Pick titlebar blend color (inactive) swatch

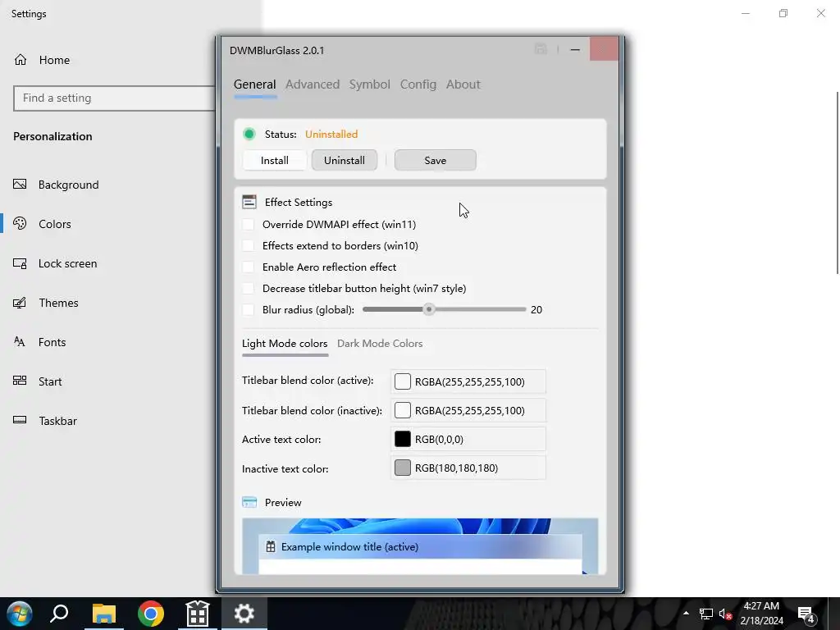(x=402, y=410)
